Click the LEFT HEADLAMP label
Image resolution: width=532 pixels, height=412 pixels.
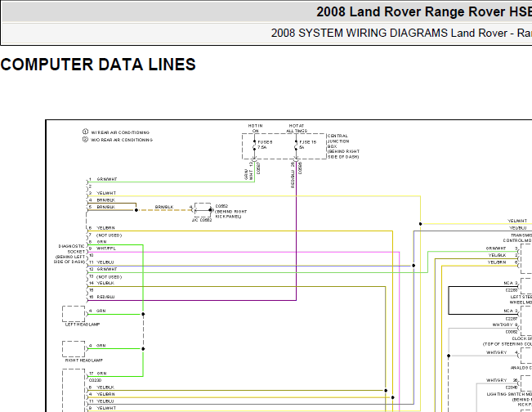point(83,325)
